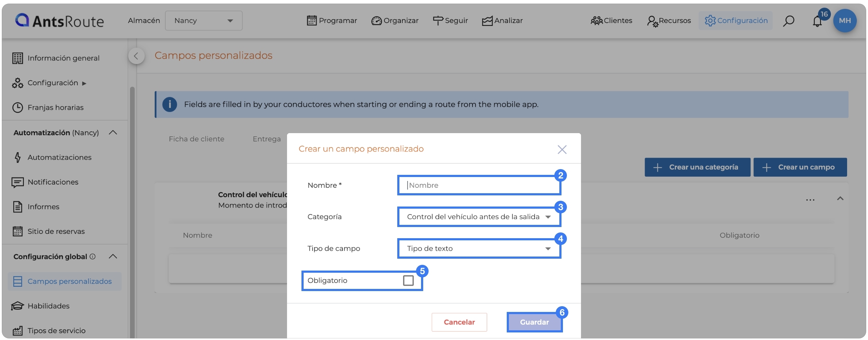
Task: Click the AntsRoute logo
Action: (59, 21)
